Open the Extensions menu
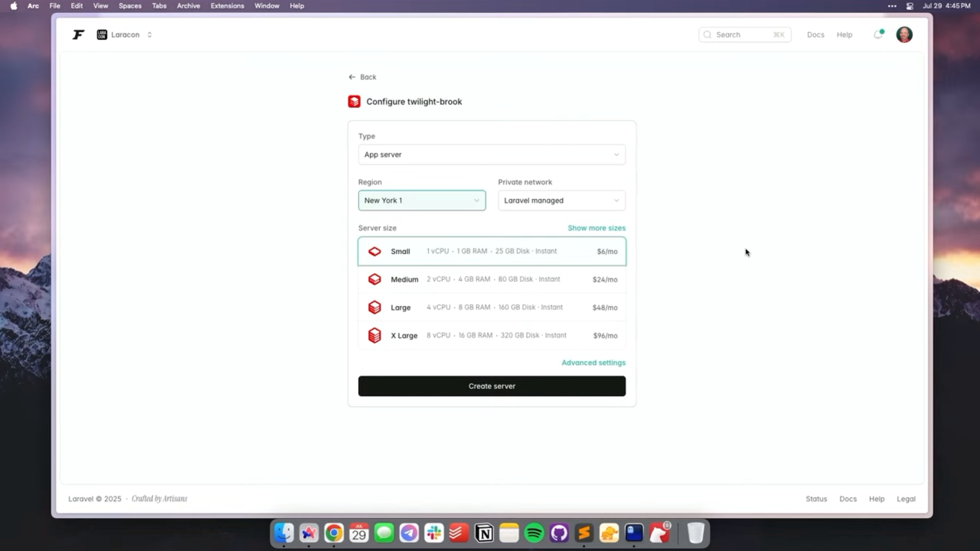The width and height of the screenshot is (980, 551). [x=227, y=6]
